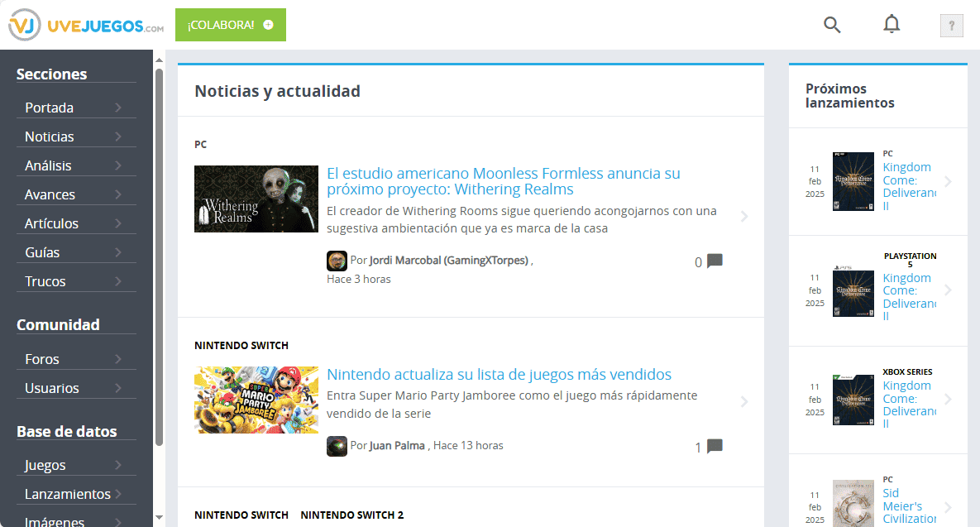Open Análisis in the sidebar menu

48,165
